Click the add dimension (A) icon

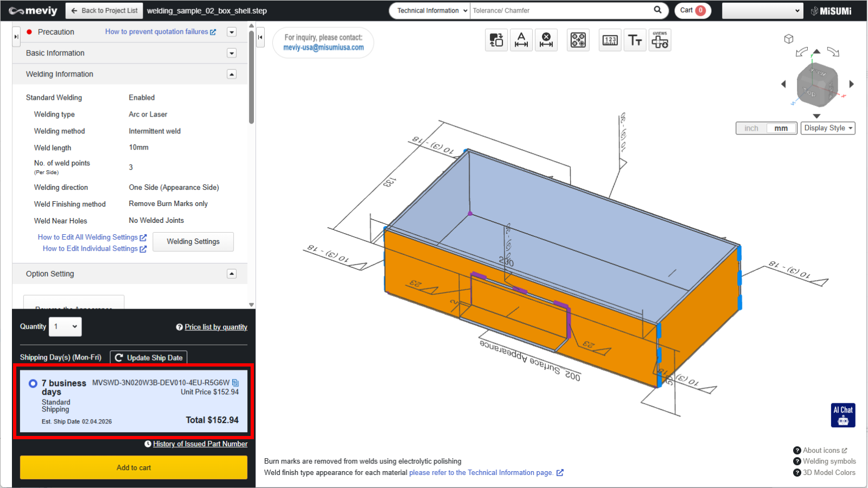pyautogui.click(x=521, y=40)
